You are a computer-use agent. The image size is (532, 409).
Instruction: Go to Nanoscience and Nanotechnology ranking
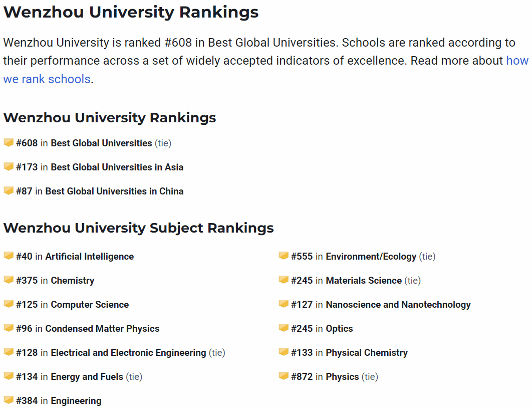point(398,305)
